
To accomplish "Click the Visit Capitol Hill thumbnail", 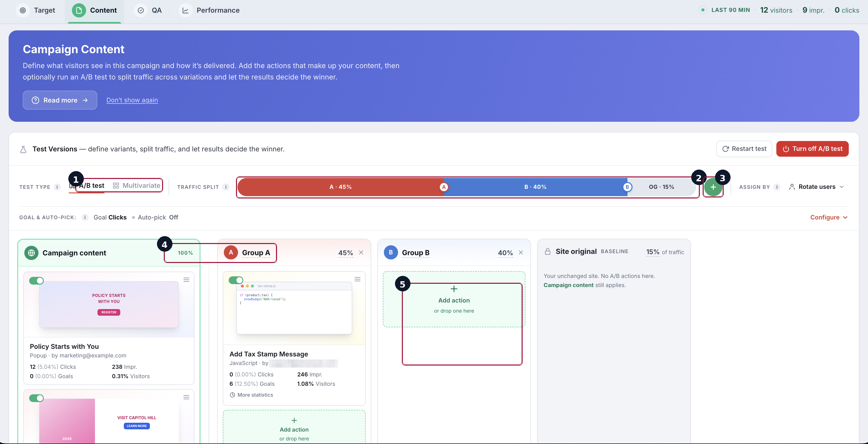I will pos(108,421).
